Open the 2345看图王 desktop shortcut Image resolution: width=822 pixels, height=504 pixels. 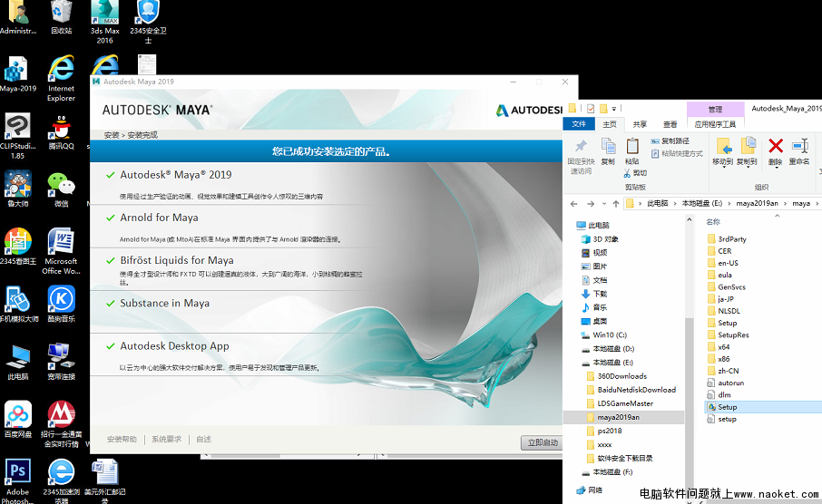click(18, 247)
